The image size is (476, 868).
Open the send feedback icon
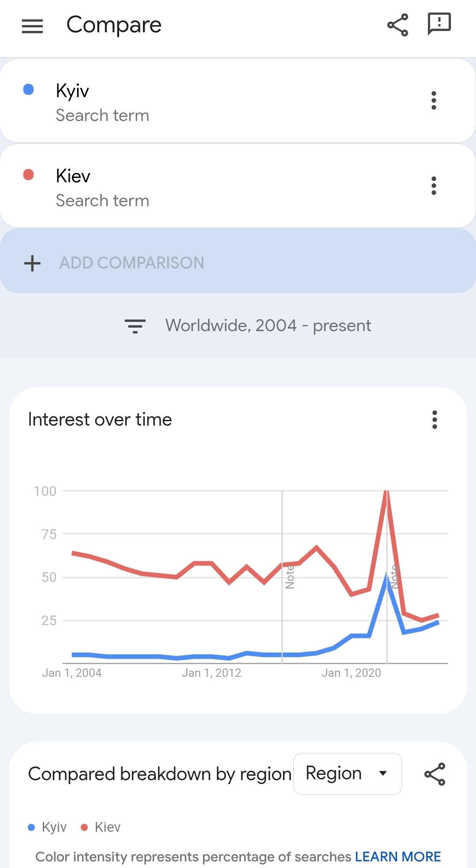click(439, 24)
